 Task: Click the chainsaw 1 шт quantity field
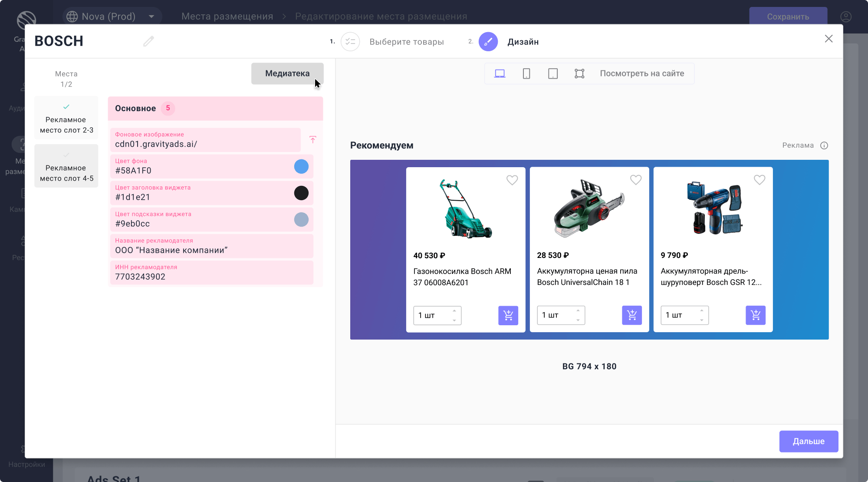561,315
